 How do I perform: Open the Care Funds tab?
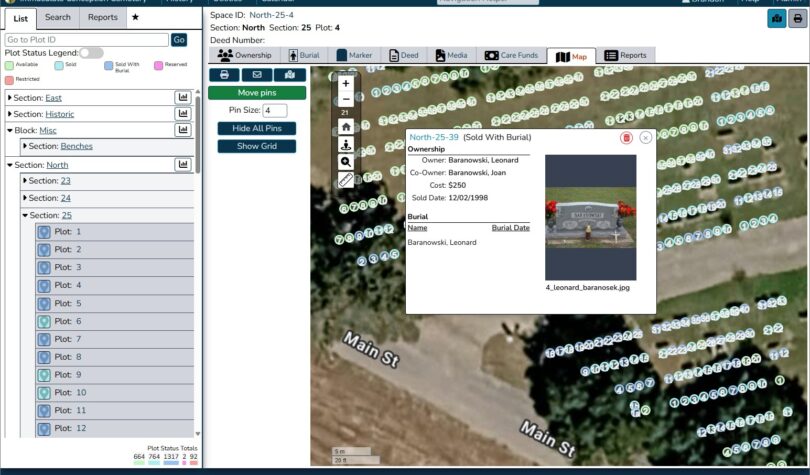pyautogui.click(x=511, y=55)
